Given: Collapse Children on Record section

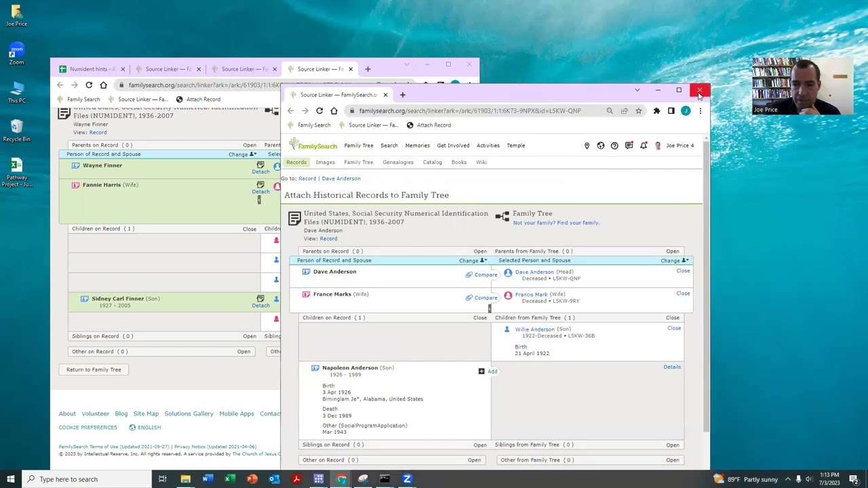Looking at the screenshot, I should point(480,318).
